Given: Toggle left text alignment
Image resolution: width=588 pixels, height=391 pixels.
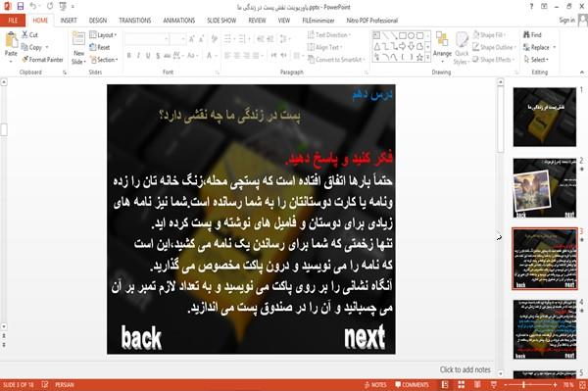Looking at the screenshot, I should (227, 56).
